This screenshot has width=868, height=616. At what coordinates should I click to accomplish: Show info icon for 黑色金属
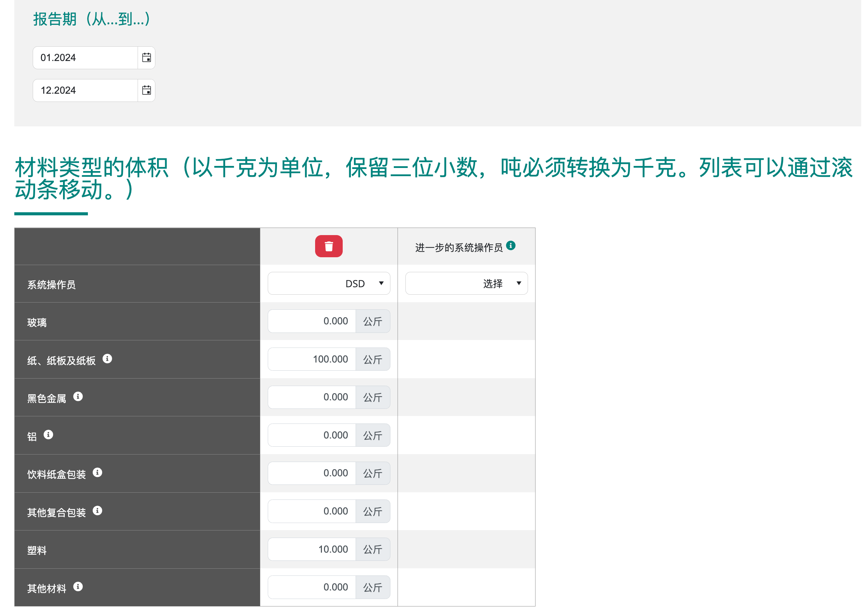78,396
